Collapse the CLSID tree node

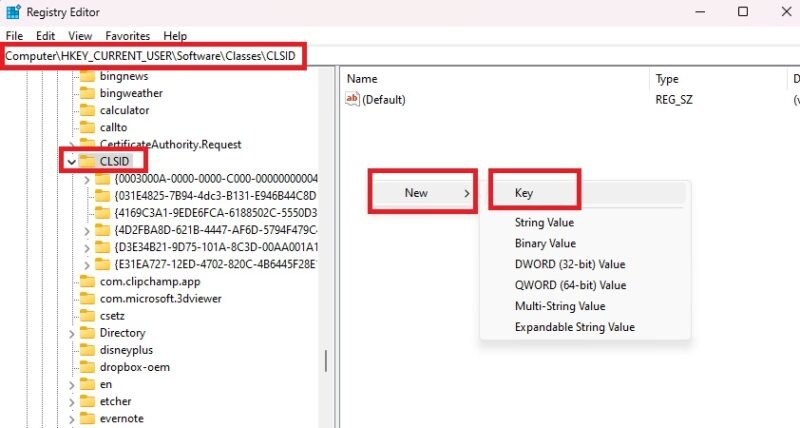(x=71, y=161)
